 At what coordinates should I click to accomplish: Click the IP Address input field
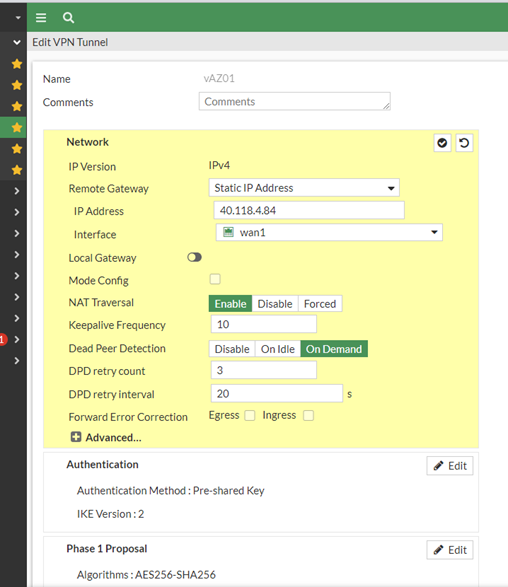[x=309, y=210]
